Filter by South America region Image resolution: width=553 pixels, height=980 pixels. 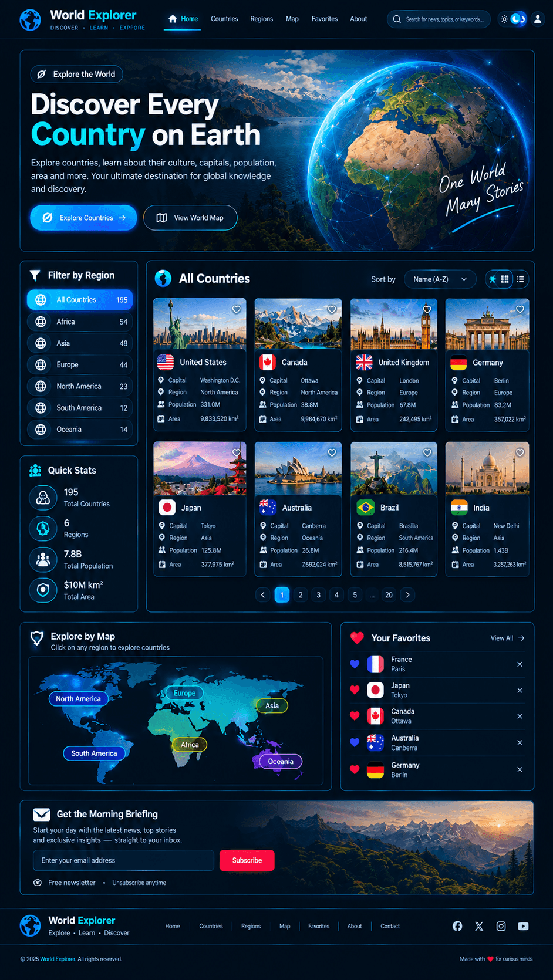[x=80, y=408]
